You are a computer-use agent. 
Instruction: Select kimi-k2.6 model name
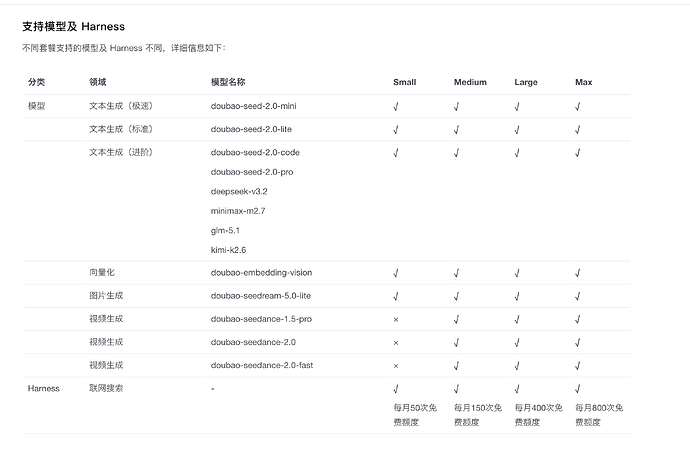point(228,250)
